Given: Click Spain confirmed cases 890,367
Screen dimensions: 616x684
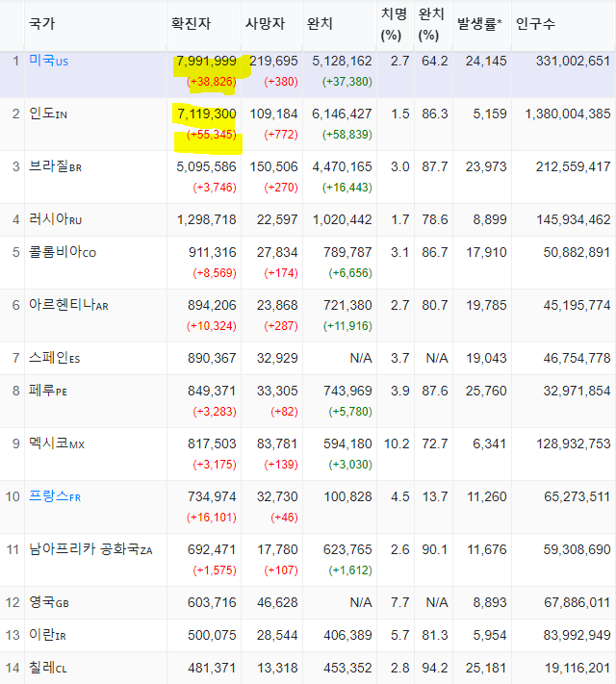Looking at the screenshot, I should tap(212, 358).
